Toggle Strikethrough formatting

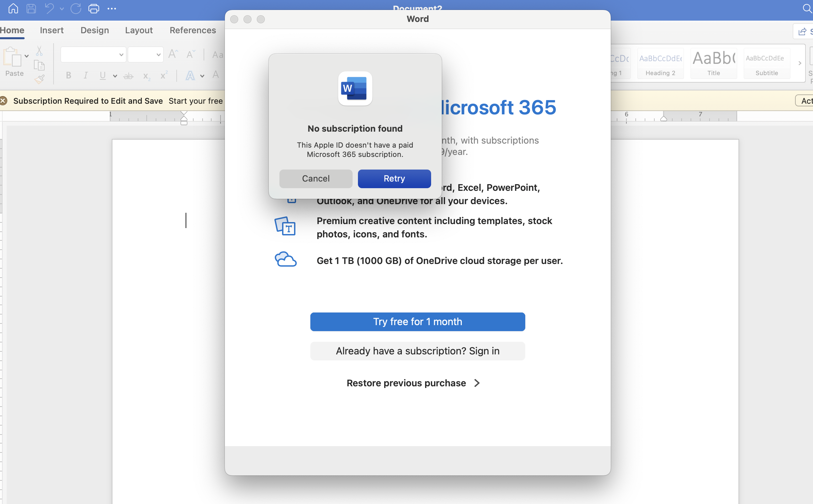(x=128, y=76)
